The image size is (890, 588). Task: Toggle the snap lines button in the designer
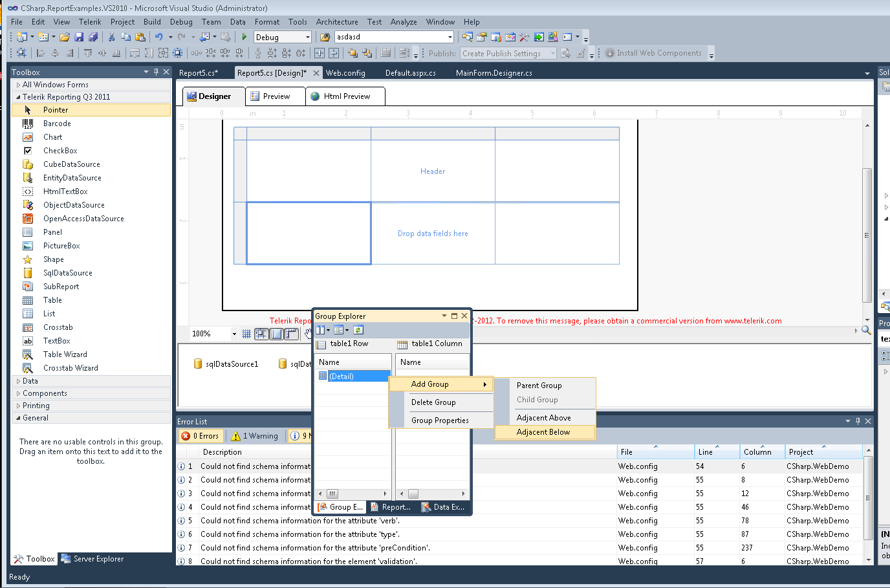point(276,334)
